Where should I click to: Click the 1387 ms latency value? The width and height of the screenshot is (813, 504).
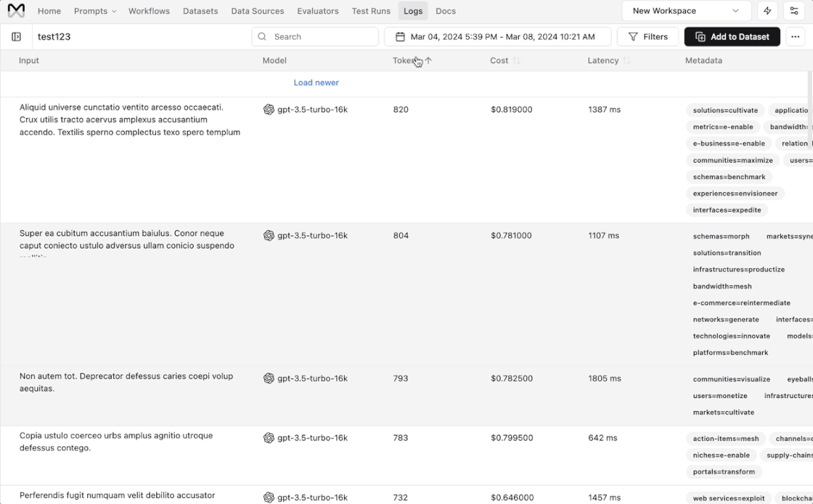604,110
